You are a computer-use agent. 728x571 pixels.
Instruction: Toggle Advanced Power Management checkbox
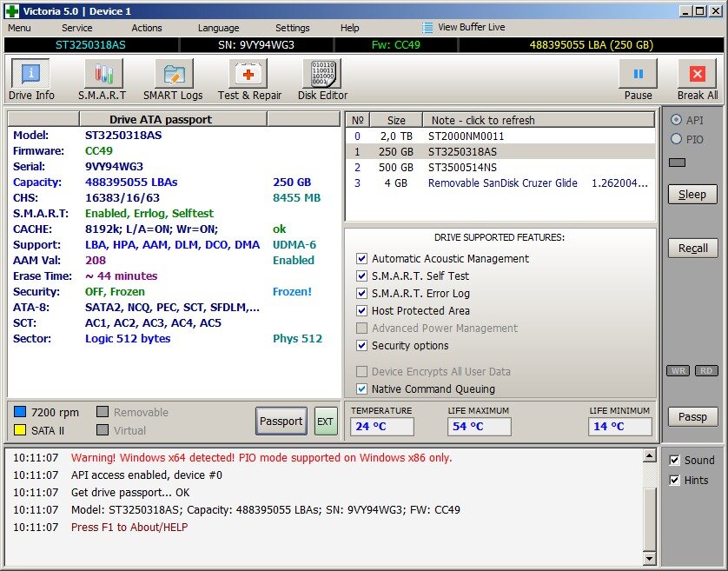point(361,328)
